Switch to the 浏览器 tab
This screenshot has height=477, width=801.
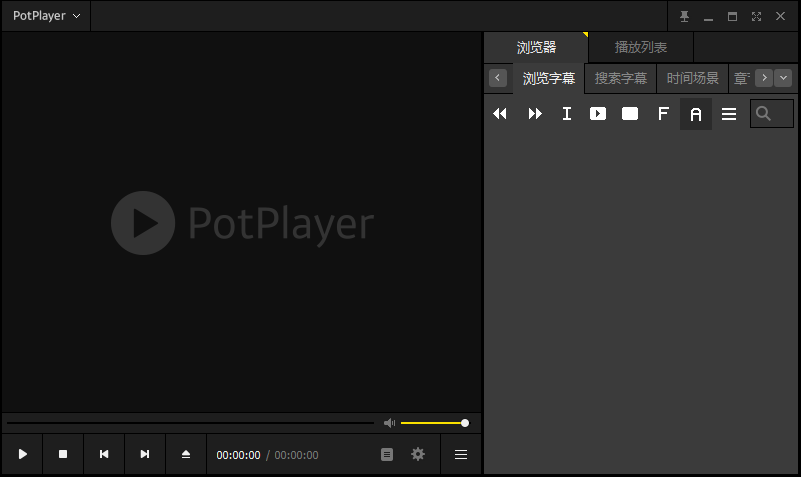coord(536,47)
